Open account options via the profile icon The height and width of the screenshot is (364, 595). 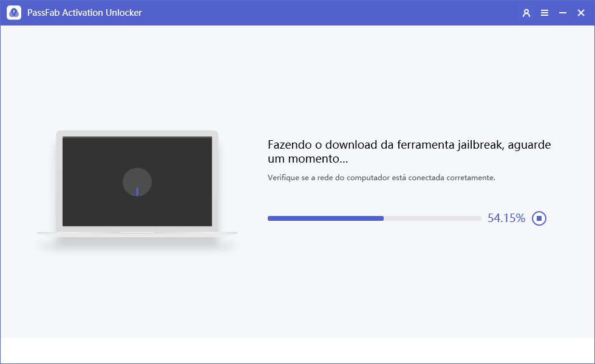[x=526, y=12]
